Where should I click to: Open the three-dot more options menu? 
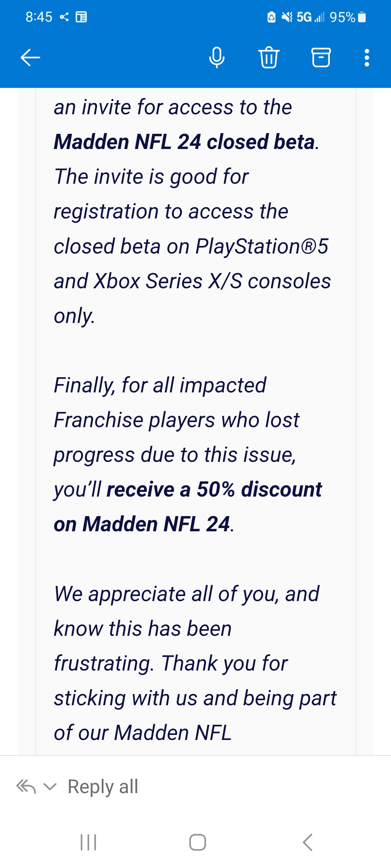pyautogui.click(x=367, y=58)
